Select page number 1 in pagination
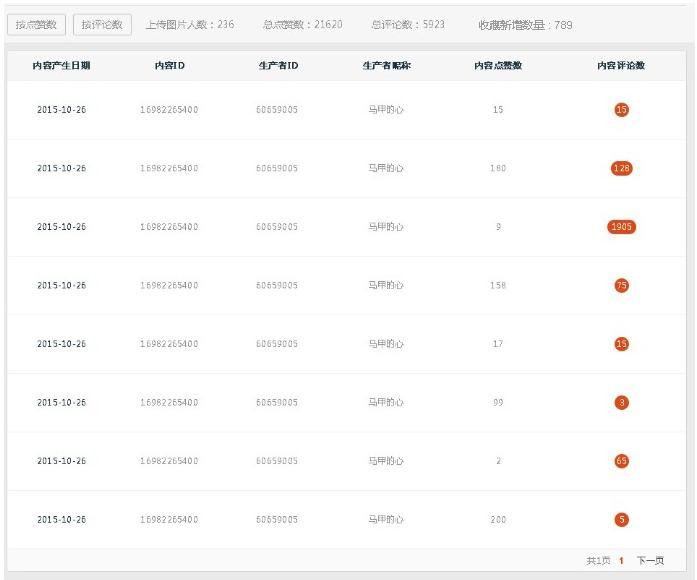The height and width of the screenshot is (580, 697). click(621, 561)
